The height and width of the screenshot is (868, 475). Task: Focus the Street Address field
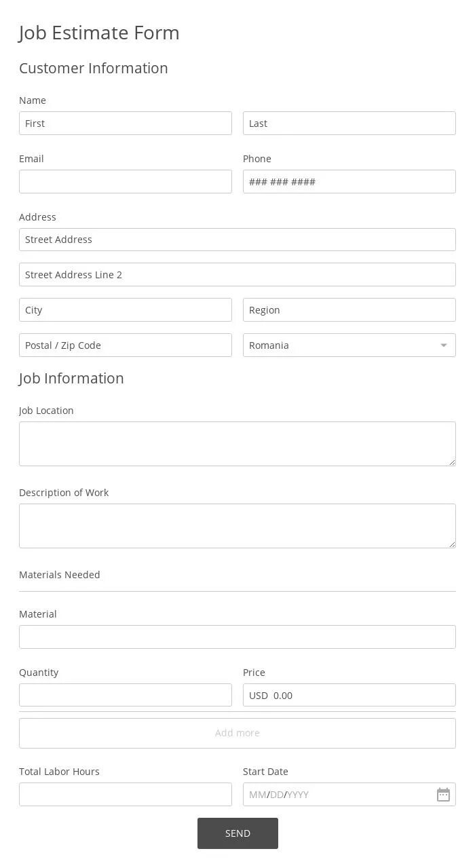237,240
